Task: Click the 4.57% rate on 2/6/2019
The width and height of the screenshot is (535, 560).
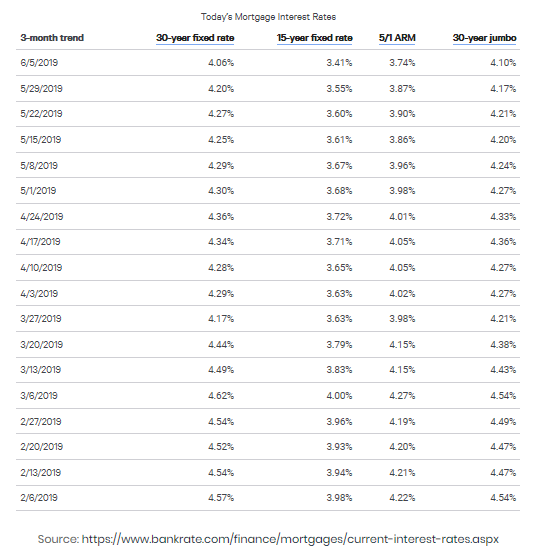Action: coord(221,498)
